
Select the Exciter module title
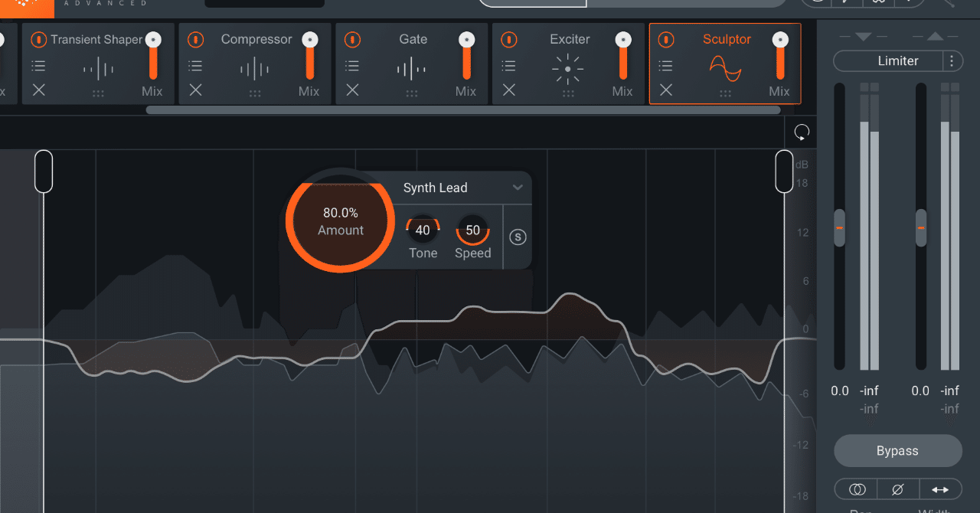coord(570,39)
